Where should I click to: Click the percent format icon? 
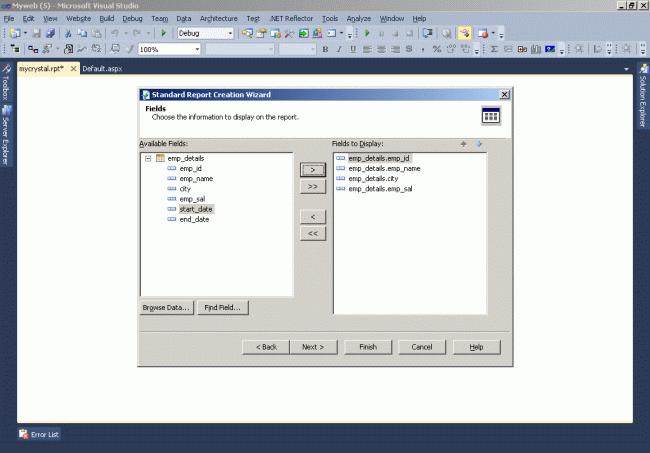click(x=437, y=49)
